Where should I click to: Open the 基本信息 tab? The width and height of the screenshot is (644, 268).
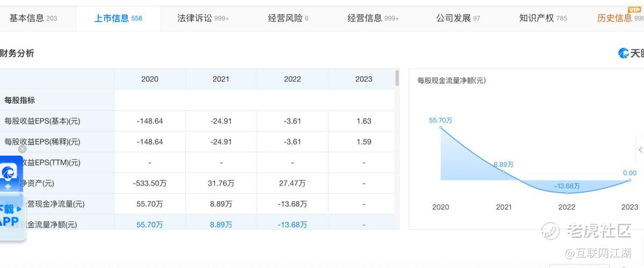pos(33,18)
